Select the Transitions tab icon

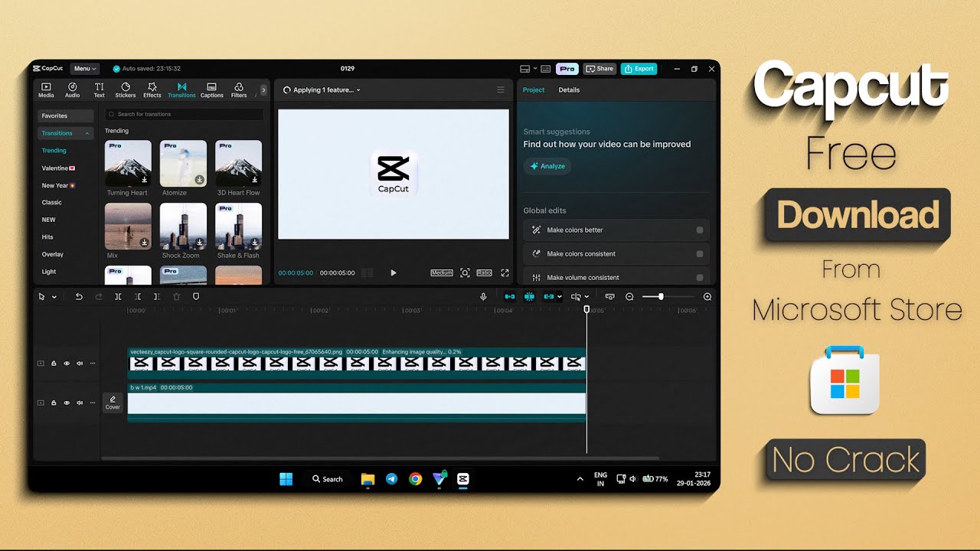(x=181, y=90)
